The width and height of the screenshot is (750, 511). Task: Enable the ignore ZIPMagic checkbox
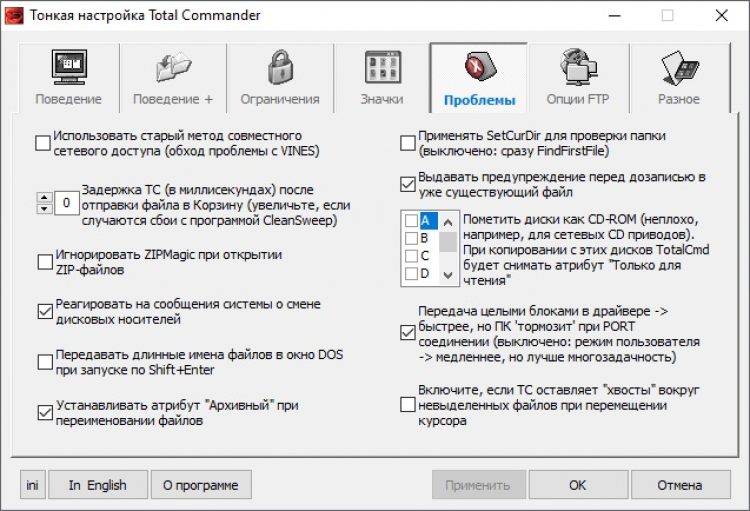44,263
